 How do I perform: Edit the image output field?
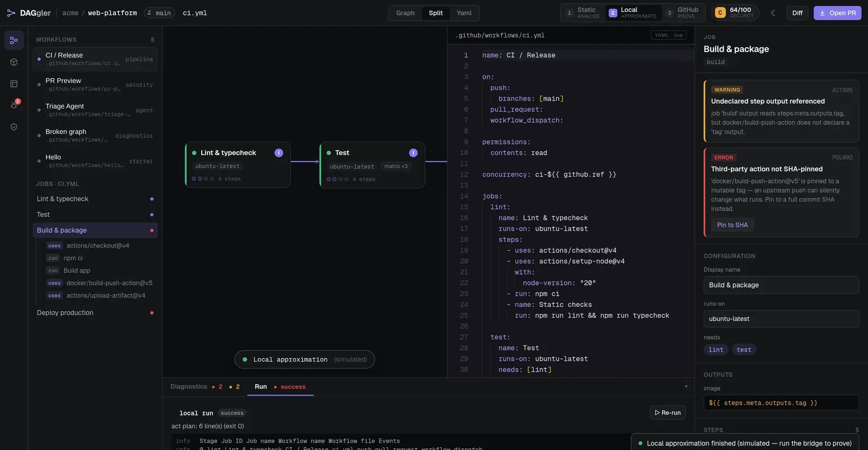pos(781,403)
